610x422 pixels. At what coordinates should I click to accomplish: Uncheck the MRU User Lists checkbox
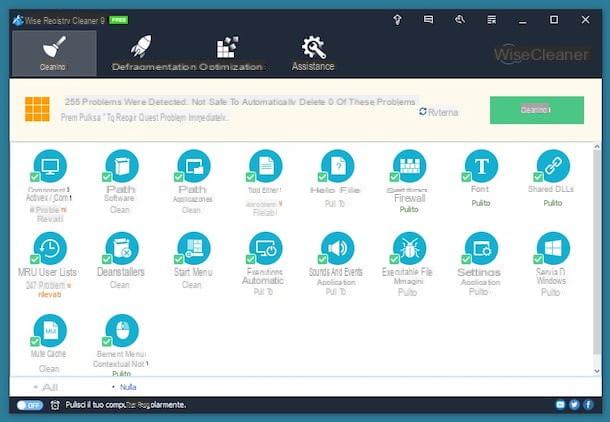(x=35, y=259)
